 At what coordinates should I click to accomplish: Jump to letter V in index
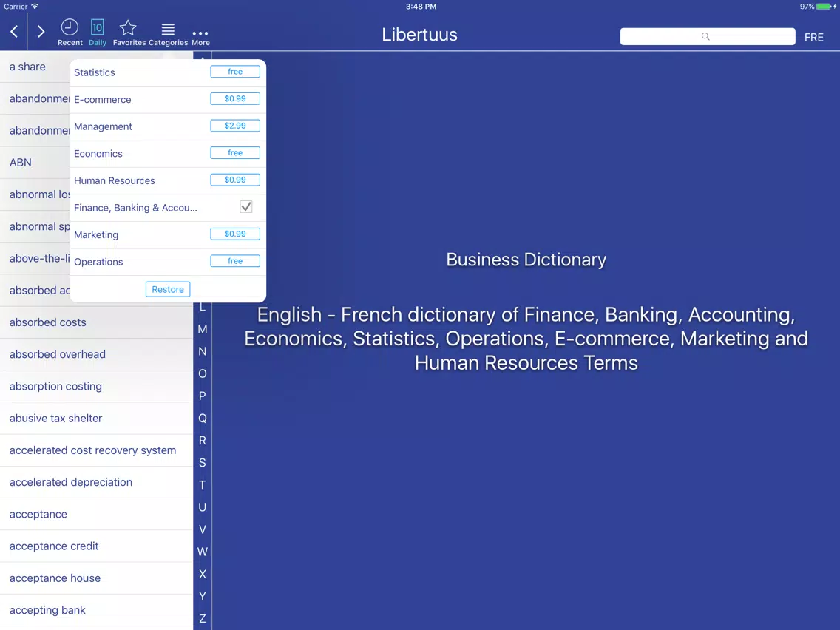click(203, 529)
